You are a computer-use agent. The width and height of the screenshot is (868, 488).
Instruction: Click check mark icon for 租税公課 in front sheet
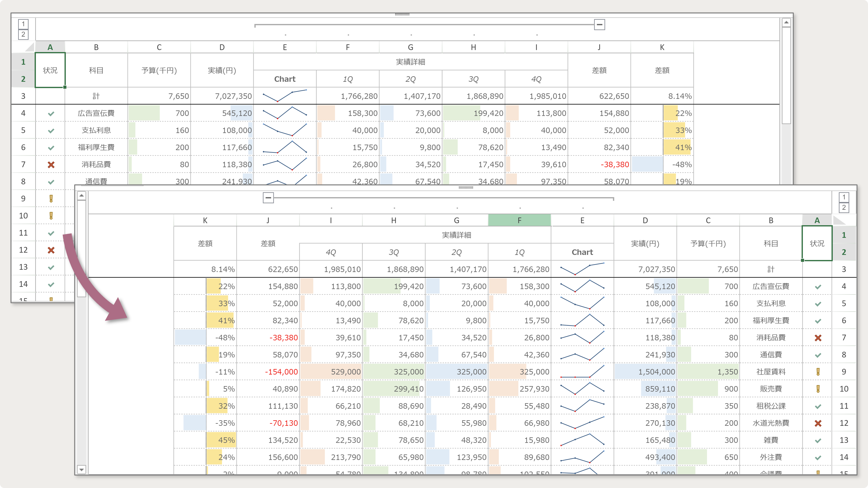(x=818, y=407)
